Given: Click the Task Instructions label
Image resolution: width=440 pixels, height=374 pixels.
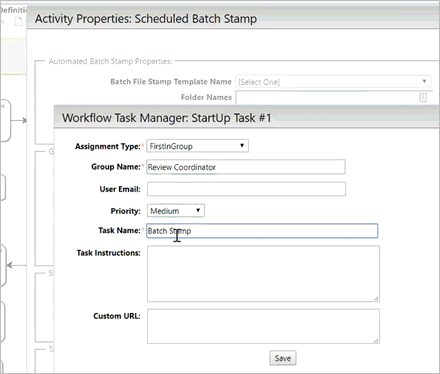Looking at the screenshot, I should (x=108, y=253).
